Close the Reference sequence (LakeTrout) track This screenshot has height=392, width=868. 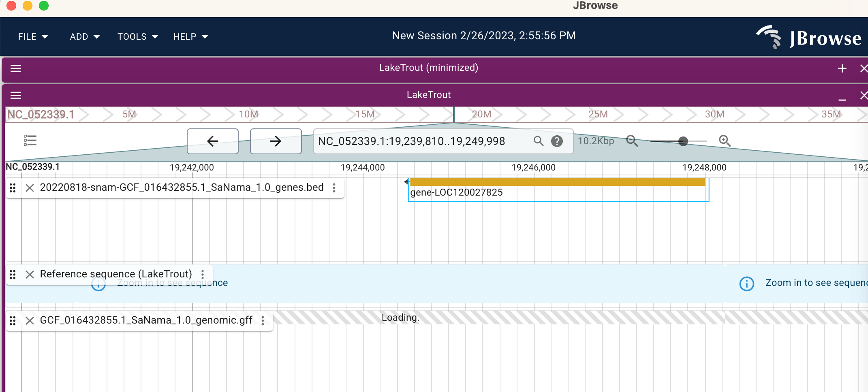(30, 275)
